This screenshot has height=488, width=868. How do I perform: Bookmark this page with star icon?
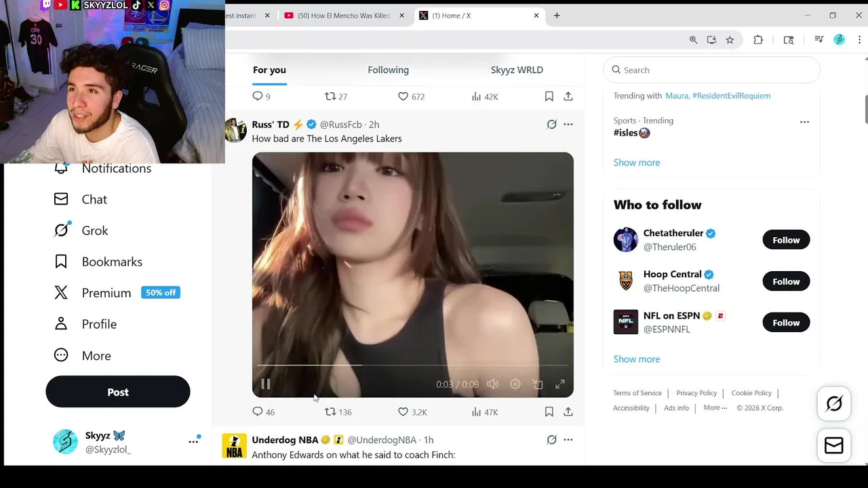point(730,40)
